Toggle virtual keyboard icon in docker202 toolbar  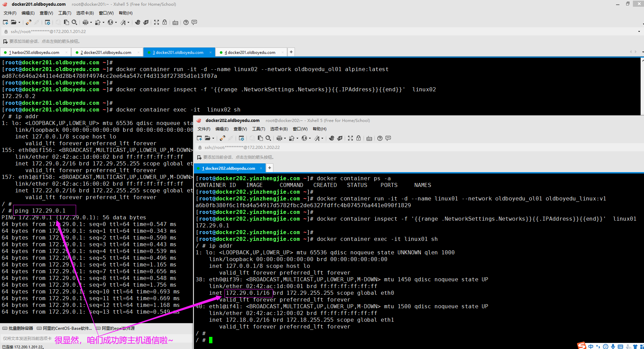369,138
